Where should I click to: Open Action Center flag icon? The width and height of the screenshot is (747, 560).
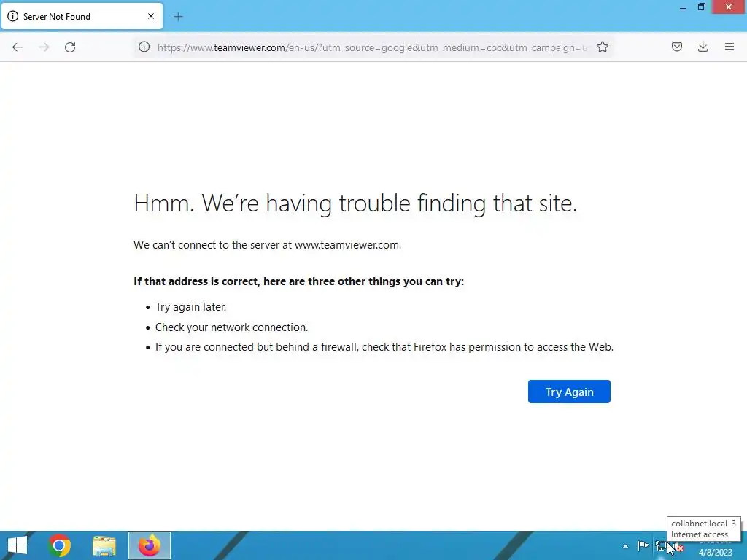click(643, 545)
